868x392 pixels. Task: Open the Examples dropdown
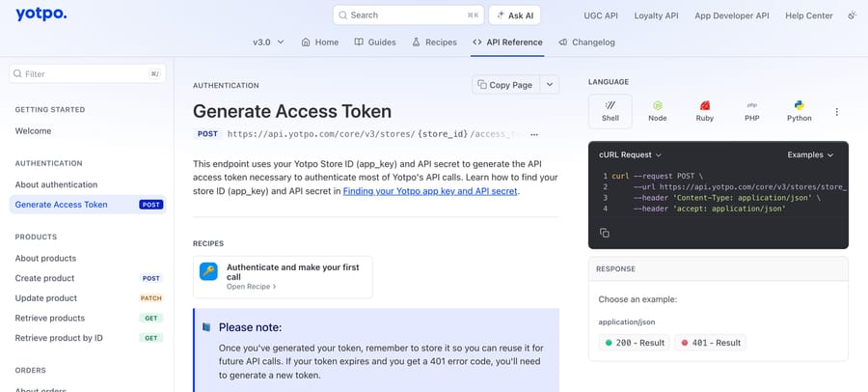click(x=810, y=155)
